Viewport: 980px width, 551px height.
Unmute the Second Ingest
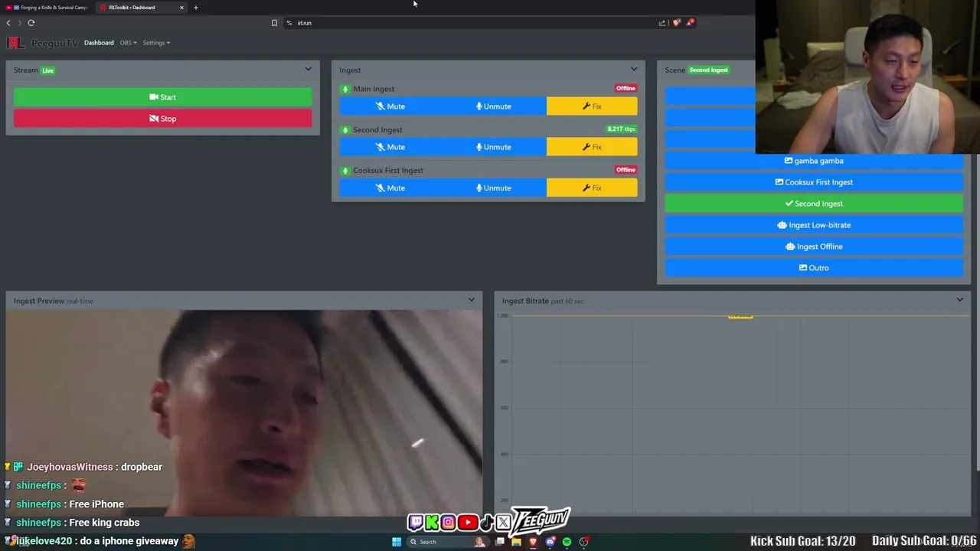tap(494, 147)
